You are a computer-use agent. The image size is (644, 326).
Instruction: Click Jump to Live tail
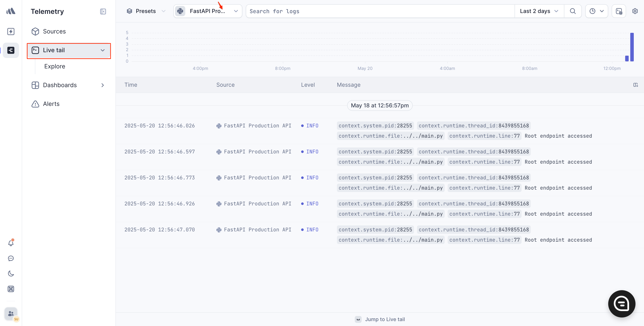point(385,319)
